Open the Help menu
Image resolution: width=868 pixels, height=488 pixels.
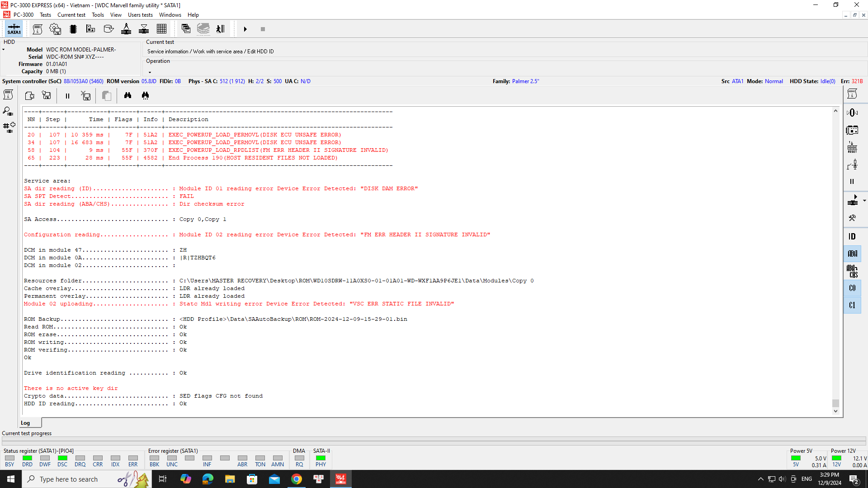tap(193, 15)
